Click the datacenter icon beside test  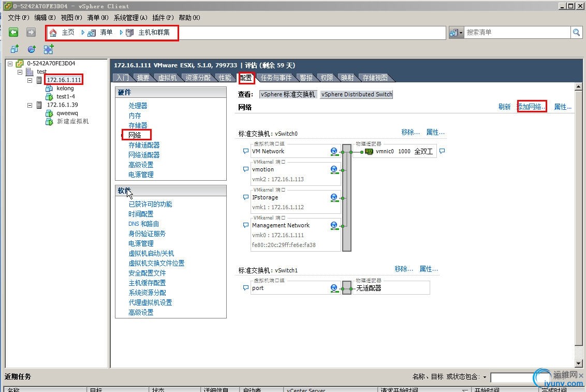point(30,72)
